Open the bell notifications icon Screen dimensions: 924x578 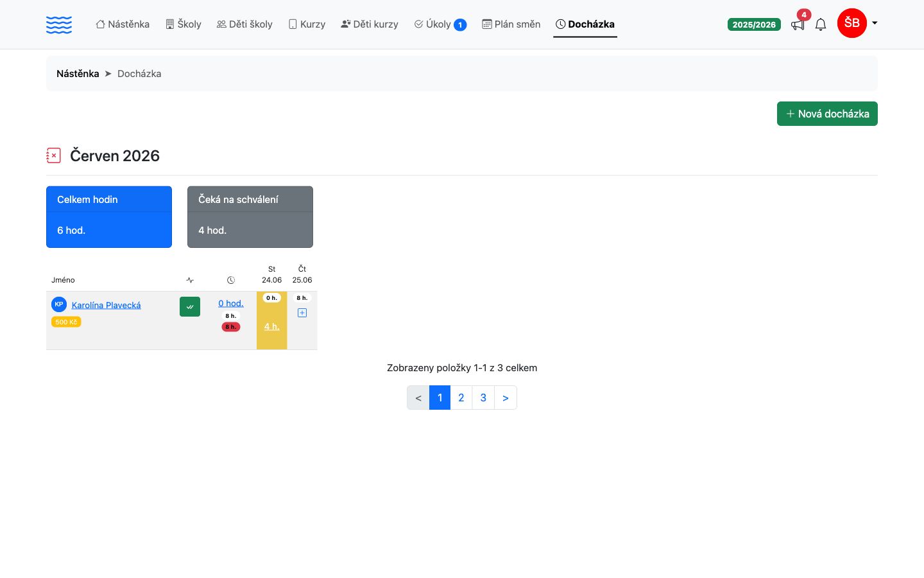pos(821,24)
